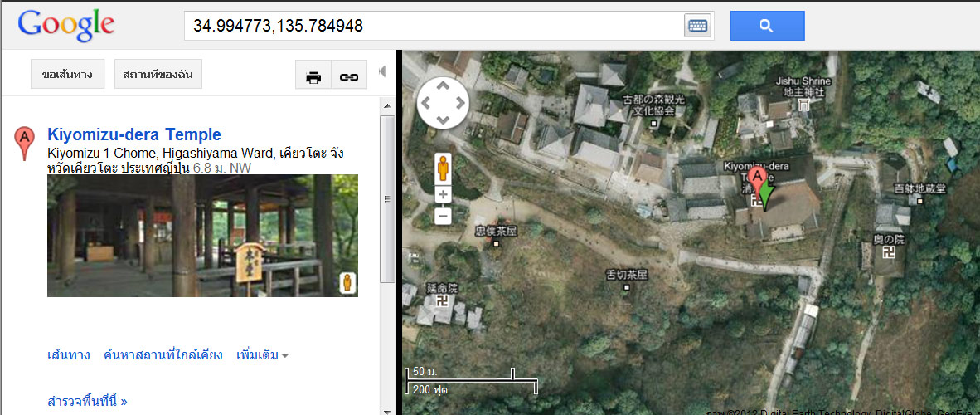This screenshot has height=415, width=980.
Task: Zoom in with the plus button
Action: [x=443, y=195]
